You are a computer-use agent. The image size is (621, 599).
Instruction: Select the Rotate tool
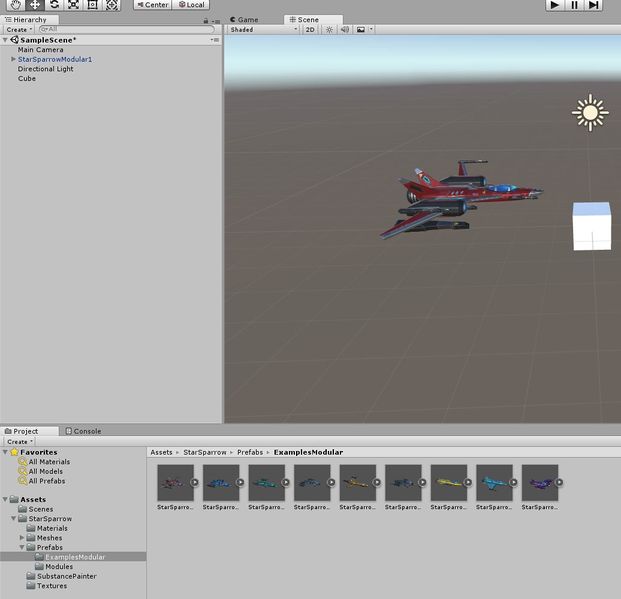tap(54, 5)
